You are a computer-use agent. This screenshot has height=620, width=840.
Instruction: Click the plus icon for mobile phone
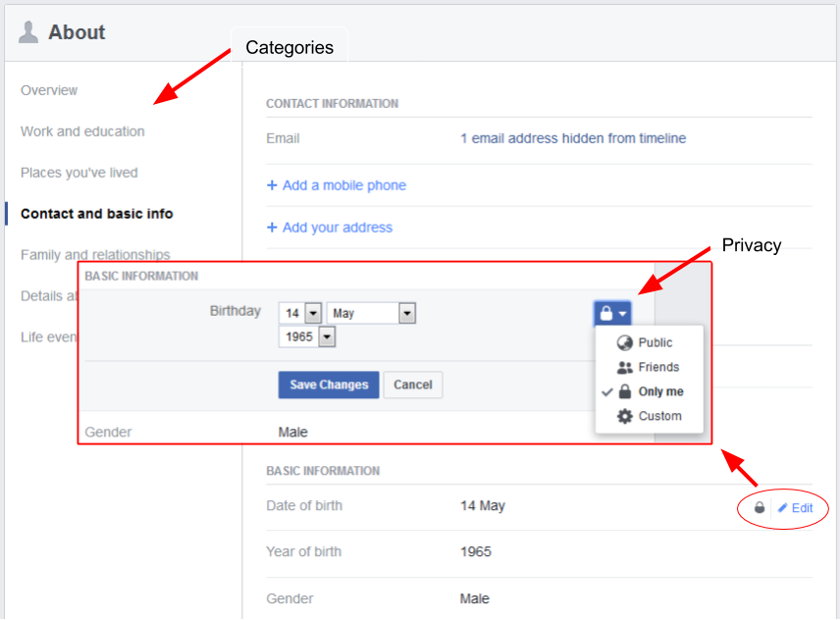[272, 185]
